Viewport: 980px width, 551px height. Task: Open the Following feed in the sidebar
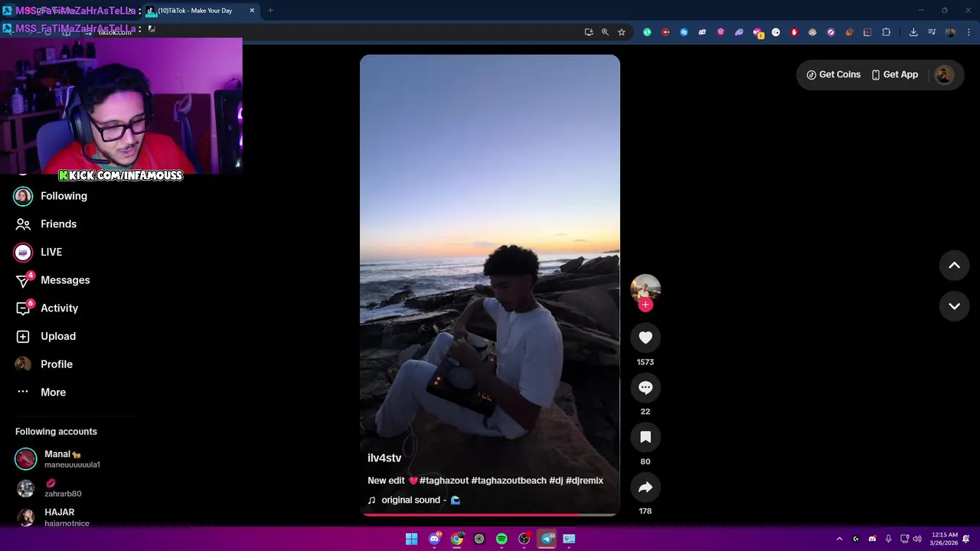tap(51, 196)
